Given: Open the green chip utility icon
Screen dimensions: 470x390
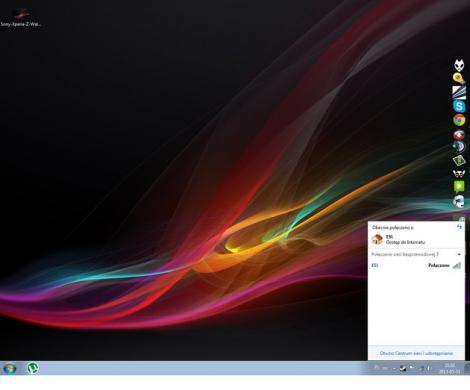Looking at the screenshot, I should point(459,161).
